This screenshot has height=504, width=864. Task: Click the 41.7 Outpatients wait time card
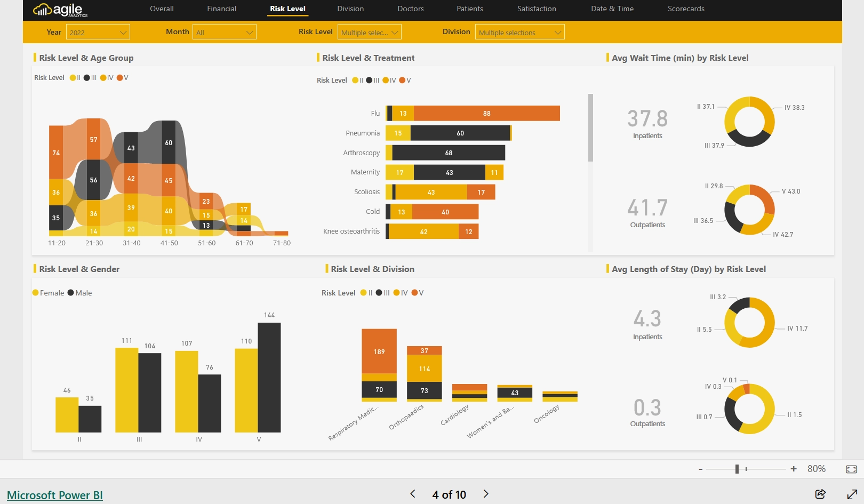click(647, 212)
